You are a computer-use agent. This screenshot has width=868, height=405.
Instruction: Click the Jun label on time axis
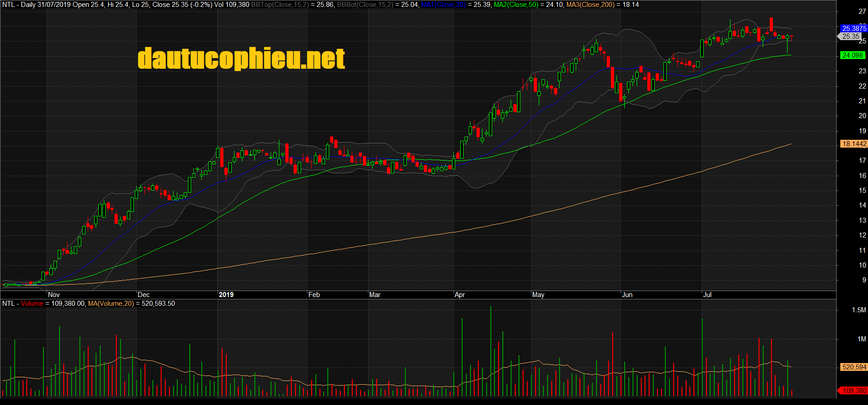coord(627,295)
